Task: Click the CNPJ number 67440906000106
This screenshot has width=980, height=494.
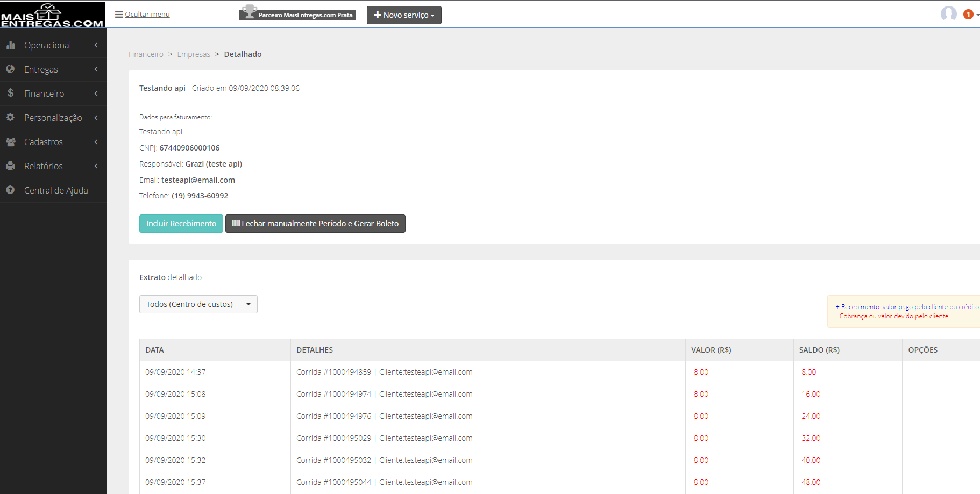Action: tap(189, 148)
